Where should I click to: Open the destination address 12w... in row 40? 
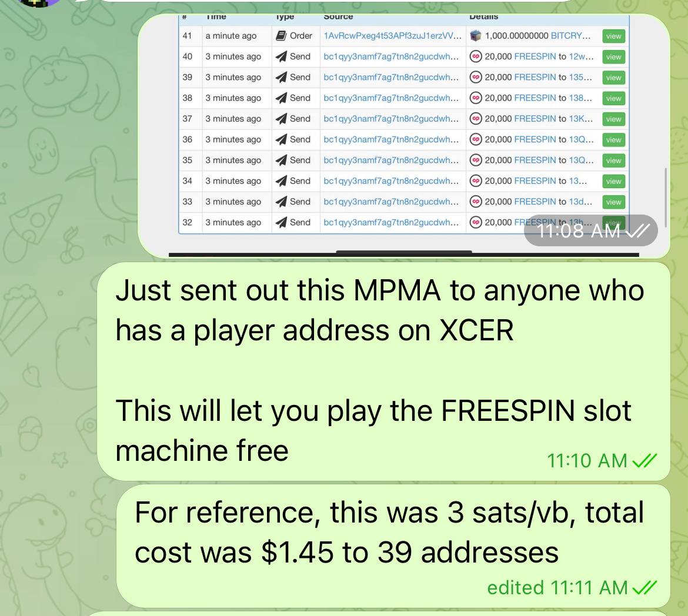point(581,56)
